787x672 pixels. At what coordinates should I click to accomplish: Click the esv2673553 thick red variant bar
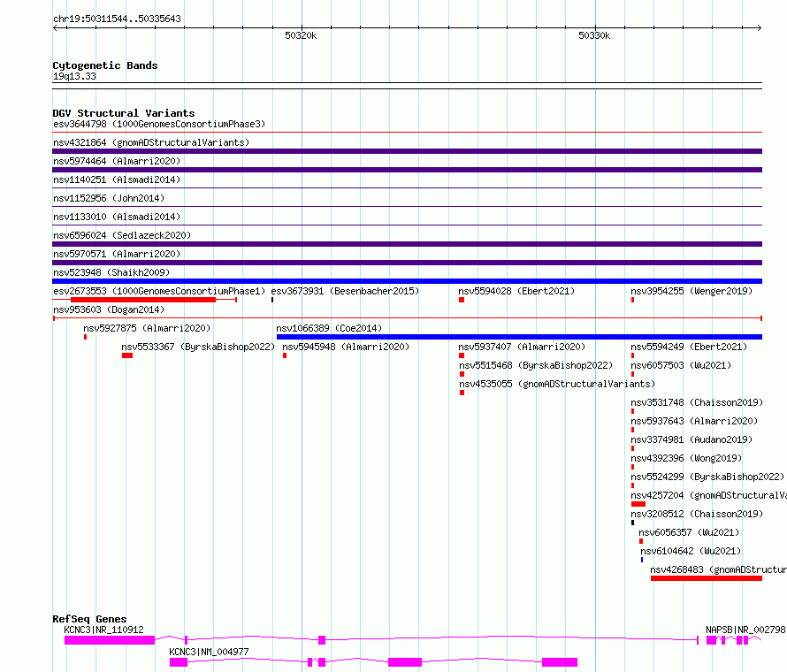[x=143, y=300]
